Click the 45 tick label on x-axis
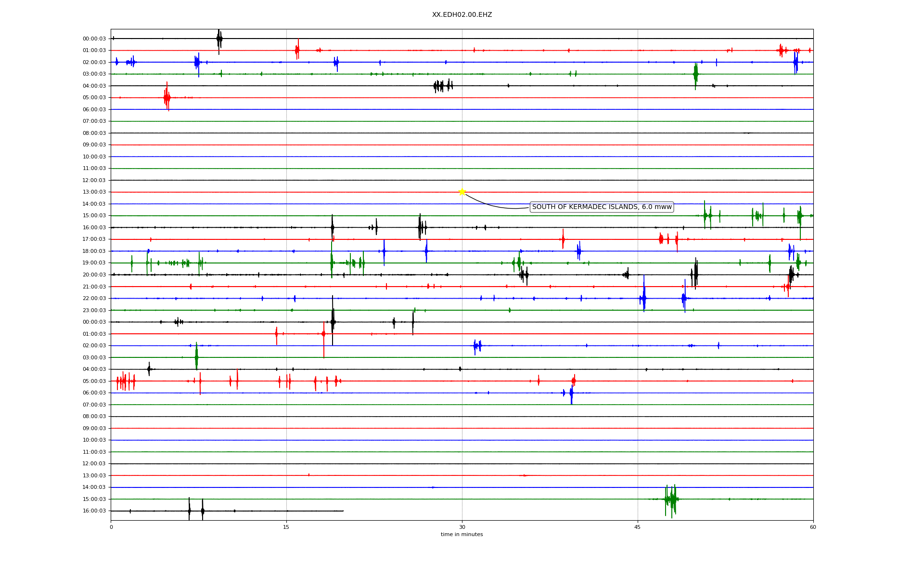 [x=638, y=527]
